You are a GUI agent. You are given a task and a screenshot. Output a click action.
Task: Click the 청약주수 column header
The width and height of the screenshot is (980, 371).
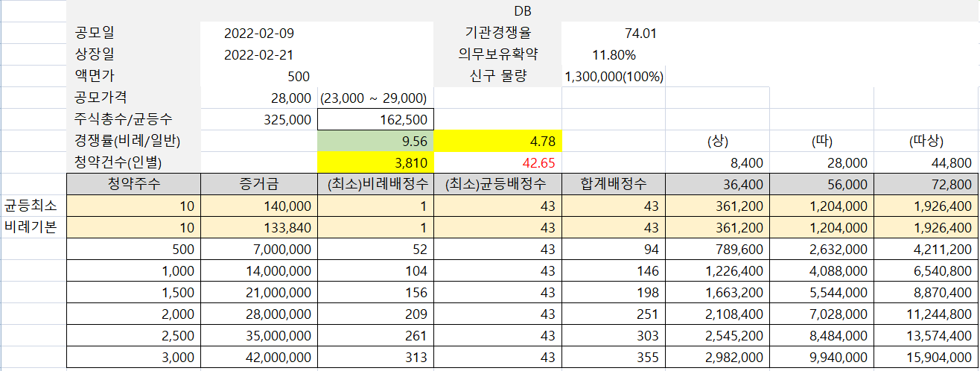[133, 185]
